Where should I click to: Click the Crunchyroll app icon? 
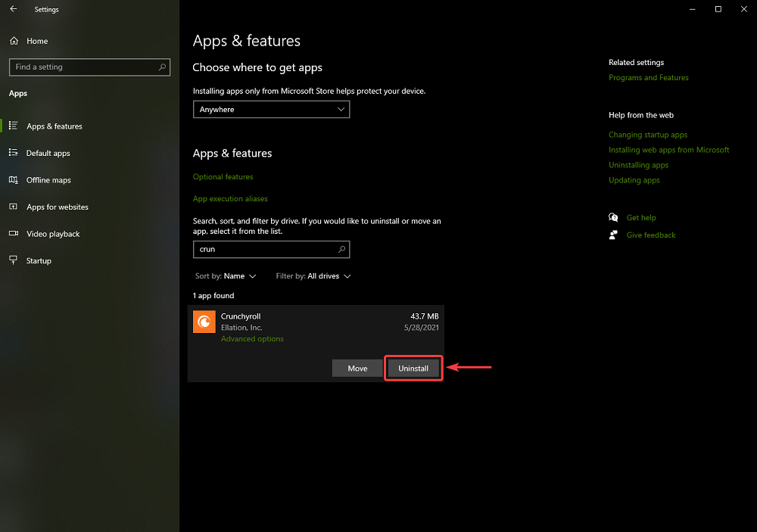click(204, 322)
